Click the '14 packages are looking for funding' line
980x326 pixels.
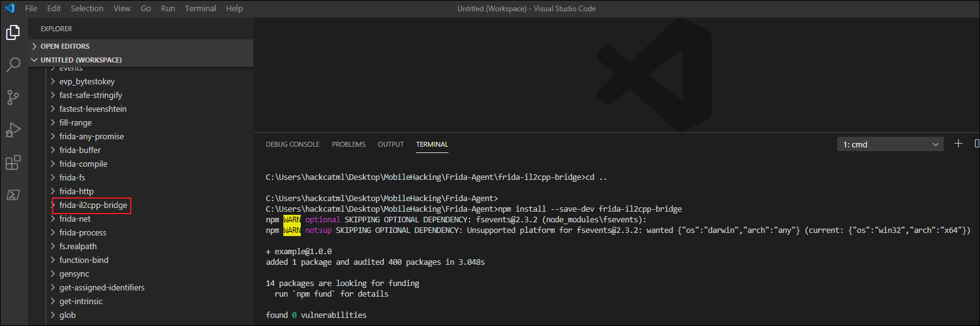(342, 283)
